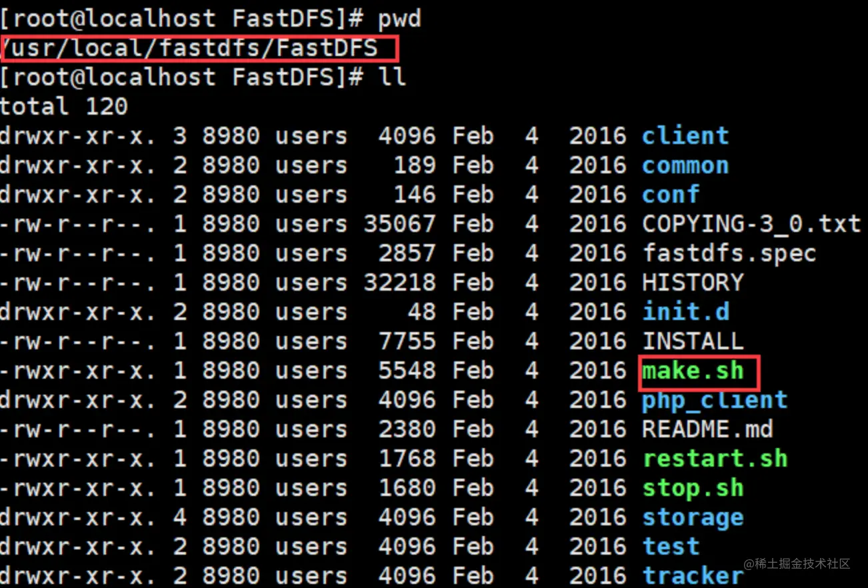Click the permissions string of the README.md row
868x588 pixels.
[78, 429]
